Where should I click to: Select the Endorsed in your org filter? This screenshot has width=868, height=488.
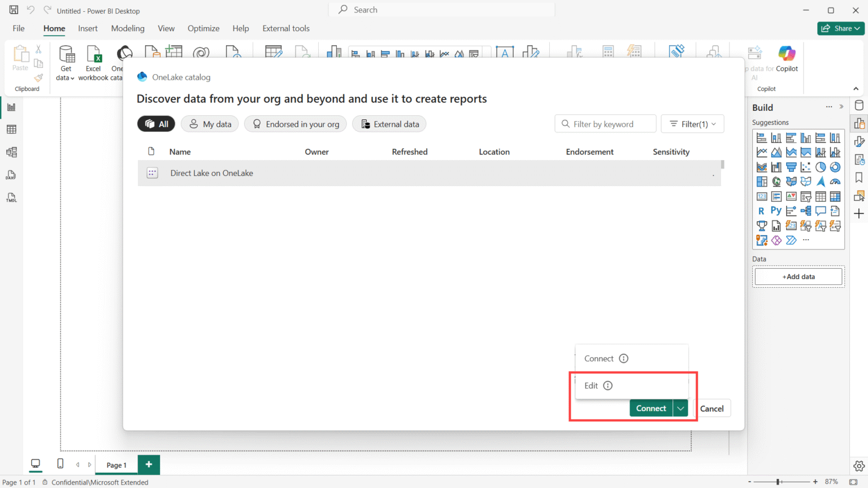pyautogui.click(x=295, y=124)
